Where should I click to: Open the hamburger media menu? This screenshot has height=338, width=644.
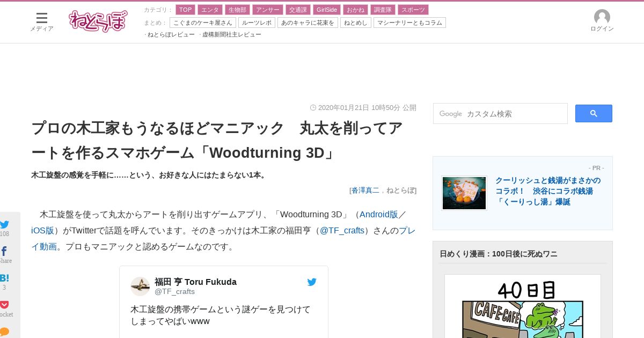(42, 18)
